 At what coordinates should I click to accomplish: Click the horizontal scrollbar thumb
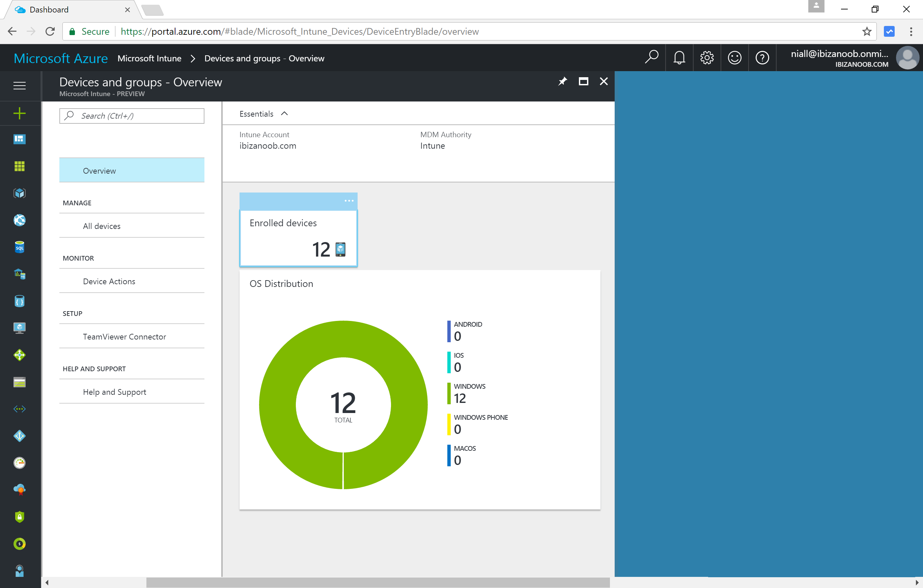pyautogui.click(x=378, y=582)
